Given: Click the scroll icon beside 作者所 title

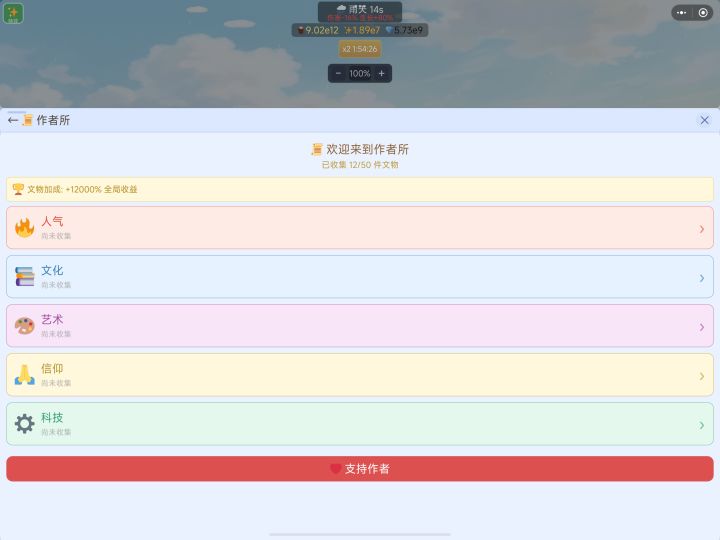Looking at the screenshot, I should coord(28,120).
